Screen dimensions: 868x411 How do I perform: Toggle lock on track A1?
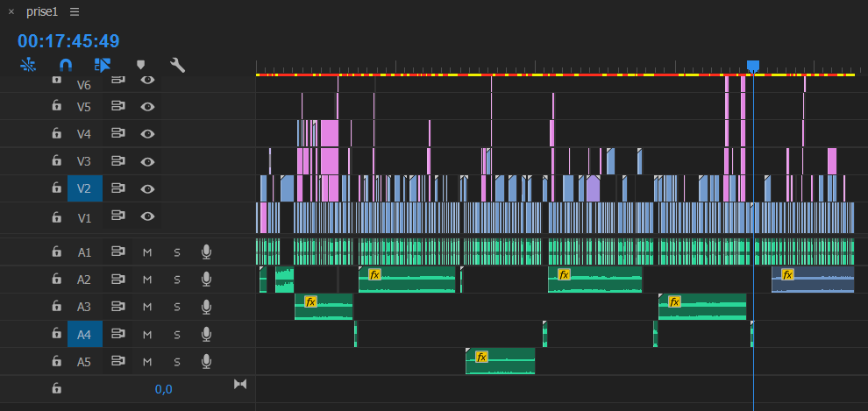click(x=56, y=252)
